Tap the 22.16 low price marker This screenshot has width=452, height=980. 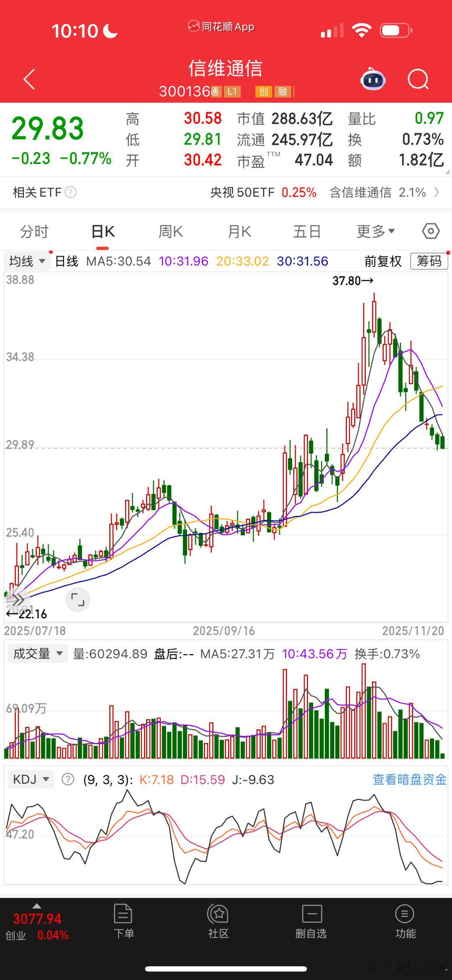coord(26,614)
